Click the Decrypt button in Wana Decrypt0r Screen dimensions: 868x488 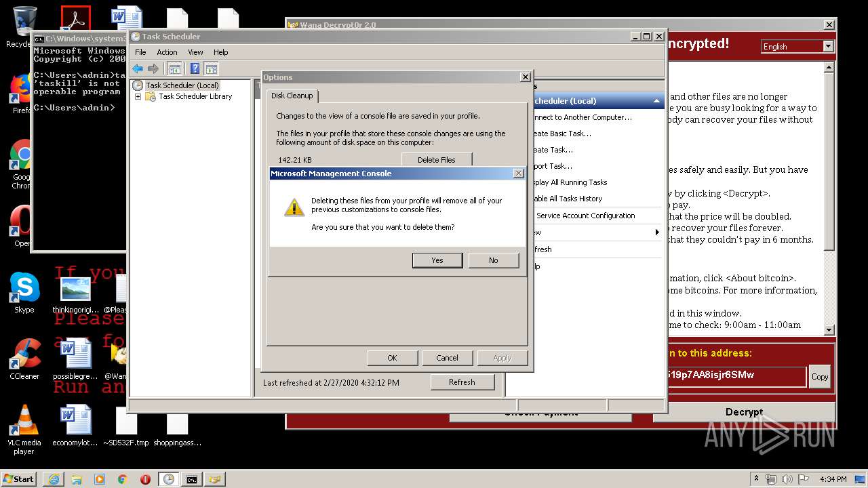click(744, 412)
